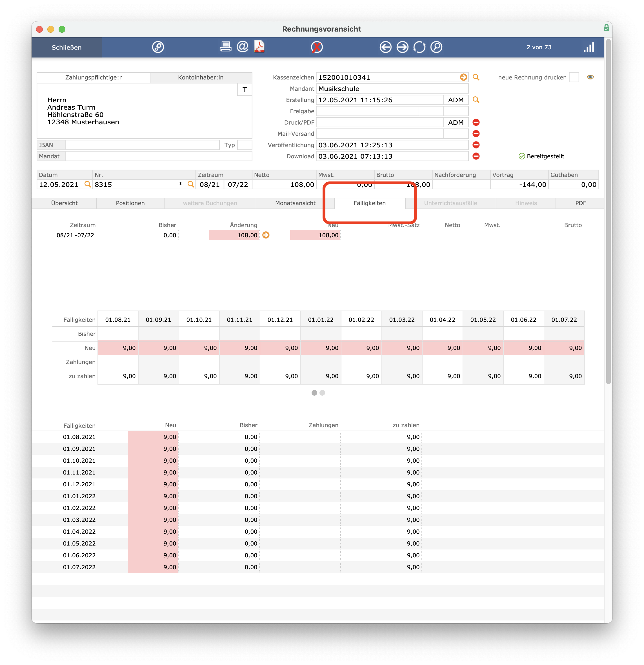This screenshot has height=665, width=644.
Task: Click the 2 von 73 record counter
Action: point(539,47)
